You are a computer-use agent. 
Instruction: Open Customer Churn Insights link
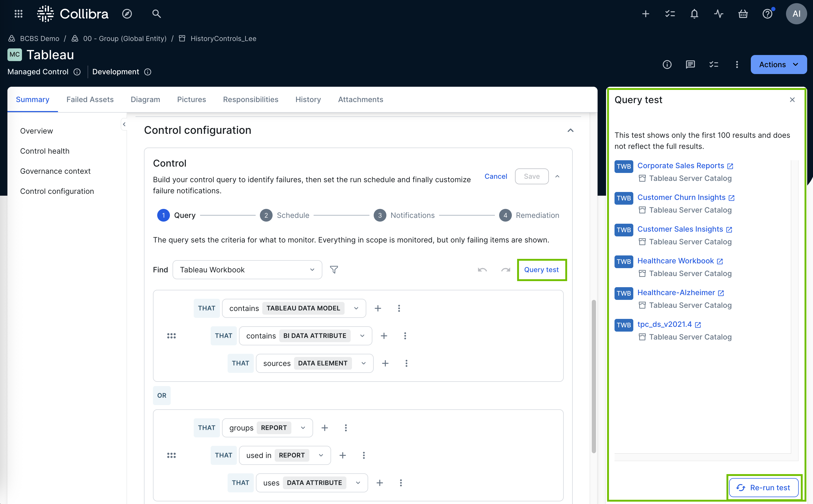681,197
